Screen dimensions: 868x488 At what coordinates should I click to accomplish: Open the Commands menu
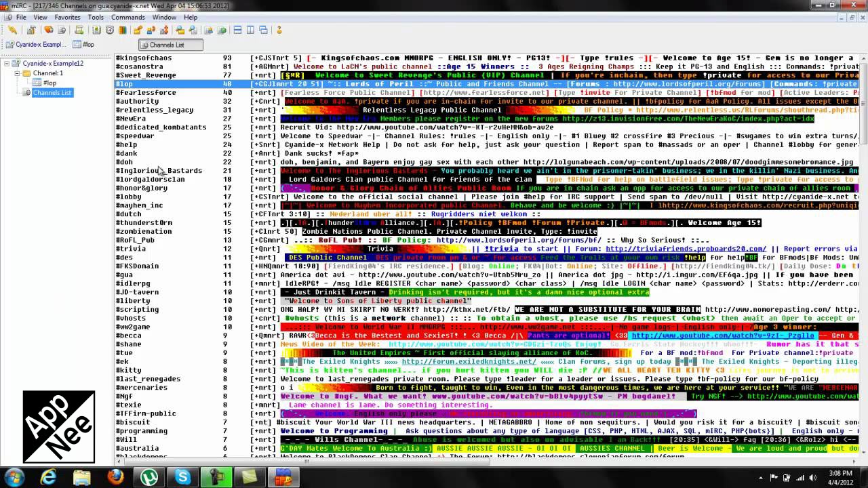tap(127, 17)
